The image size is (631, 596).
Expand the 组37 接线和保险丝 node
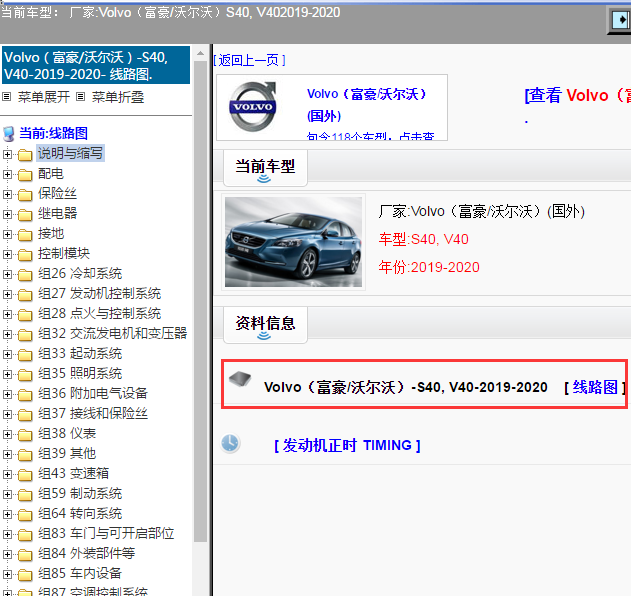(7, 414)
